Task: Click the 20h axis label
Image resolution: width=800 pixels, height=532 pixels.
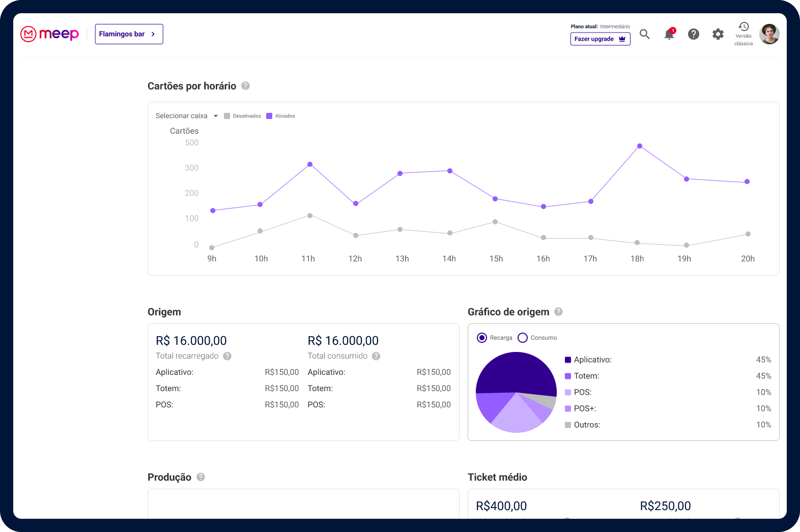Action: [x=748, y=259]
